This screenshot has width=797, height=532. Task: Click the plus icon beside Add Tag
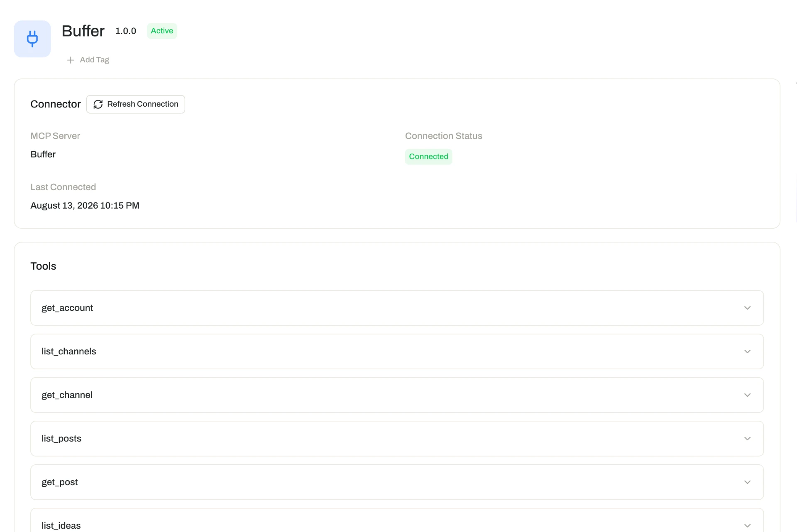point(71,60)
